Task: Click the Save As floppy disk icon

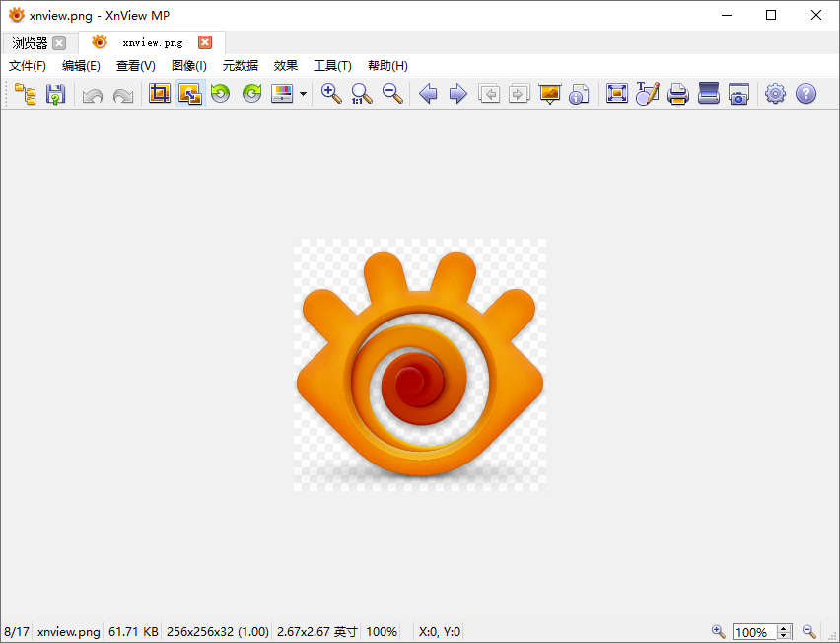Action: [x=56, y=94]
